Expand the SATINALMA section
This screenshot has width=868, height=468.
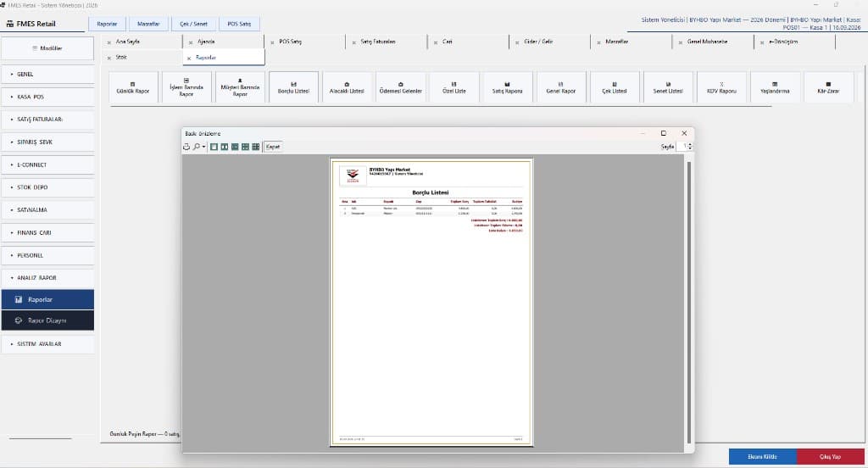(47, 210)
